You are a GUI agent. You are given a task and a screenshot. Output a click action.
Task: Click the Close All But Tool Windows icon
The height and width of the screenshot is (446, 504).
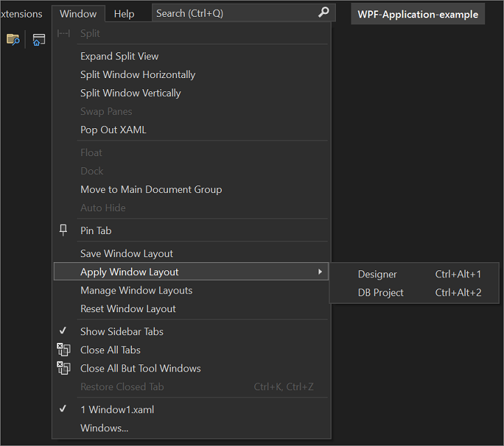pyautogui.click(x=64, y=368)
